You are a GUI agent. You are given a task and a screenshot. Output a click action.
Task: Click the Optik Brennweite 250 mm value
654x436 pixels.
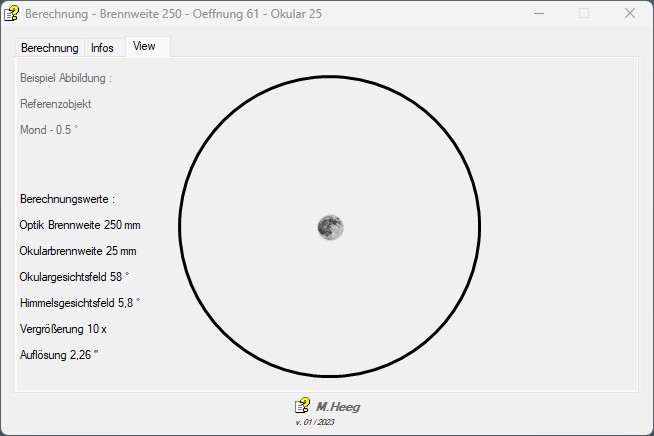(x=80, y=225)
